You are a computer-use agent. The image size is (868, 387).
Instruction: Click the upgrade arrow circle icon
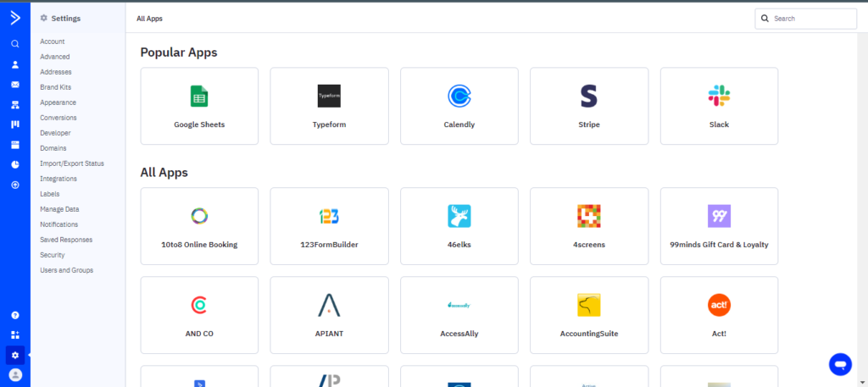pos(15,185)
